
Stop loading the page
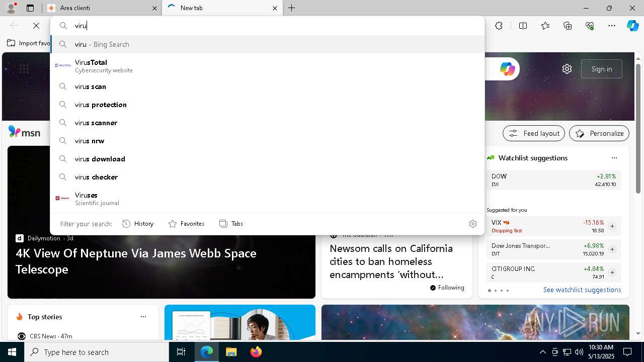pos(36,26)
